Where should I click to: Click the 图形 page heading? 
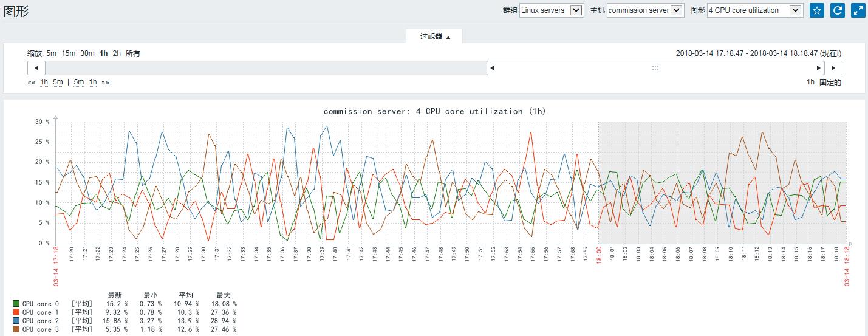click(16, 11)
